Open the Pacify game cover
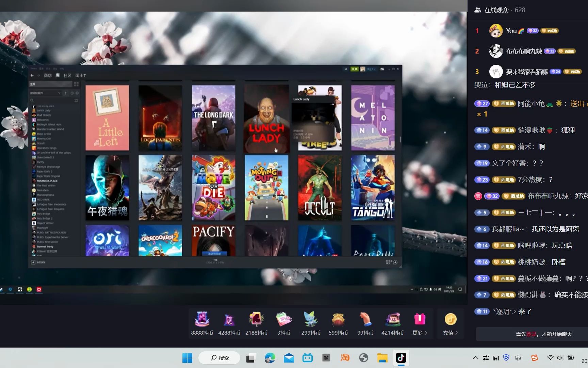 point(213,241)
